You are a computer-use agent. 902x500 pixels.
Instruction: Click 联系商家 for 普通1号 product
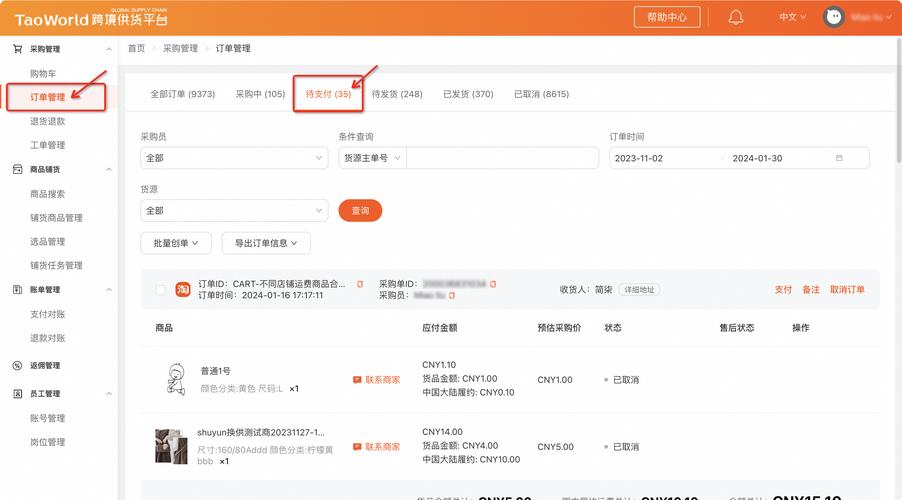tap(376, 380)
